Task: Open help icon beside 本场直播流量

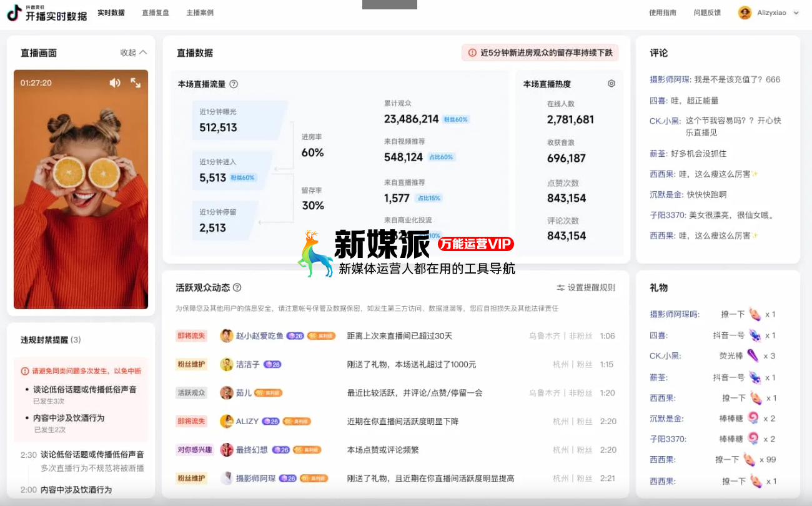Action: coord(234,84)
